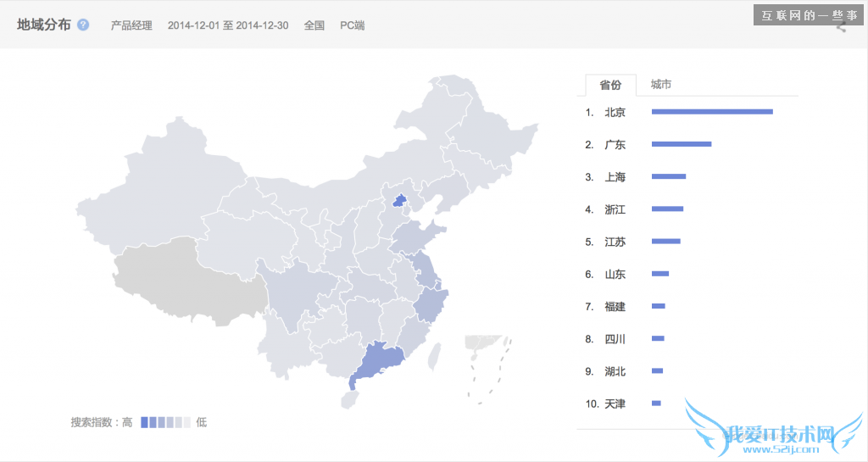Image resolution: width=868 pixels, height=462 pixels.
Task: Click the 产品经理 keyword label
Action: point(131,25)
